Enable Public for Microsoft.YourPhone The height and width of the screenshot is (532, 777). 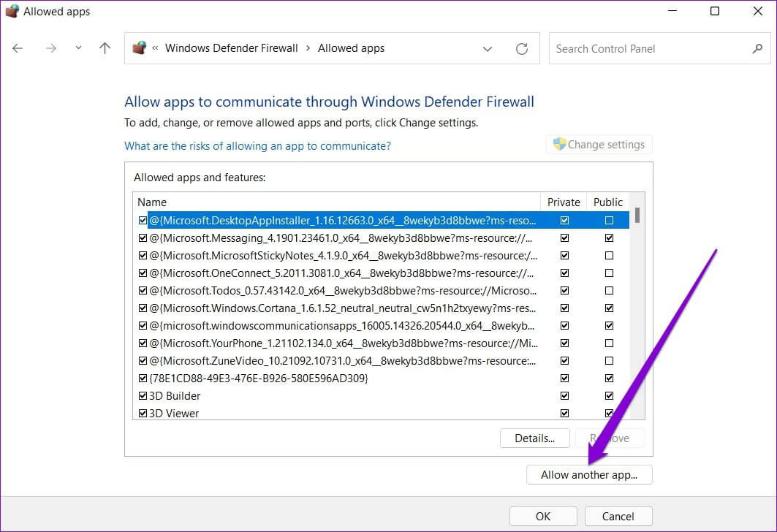[609, 343]
